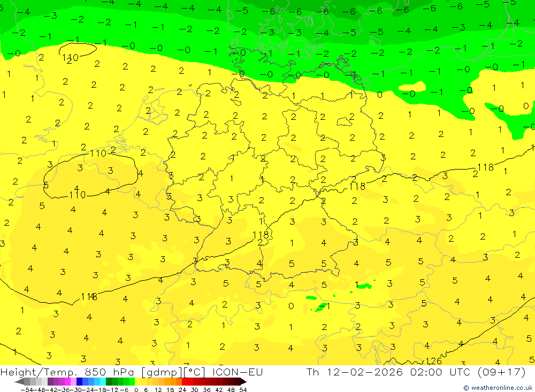Click the legend value "-54"
Image resolution: width=535 pixels, height=392 pixels.
[x=27, y=390]
